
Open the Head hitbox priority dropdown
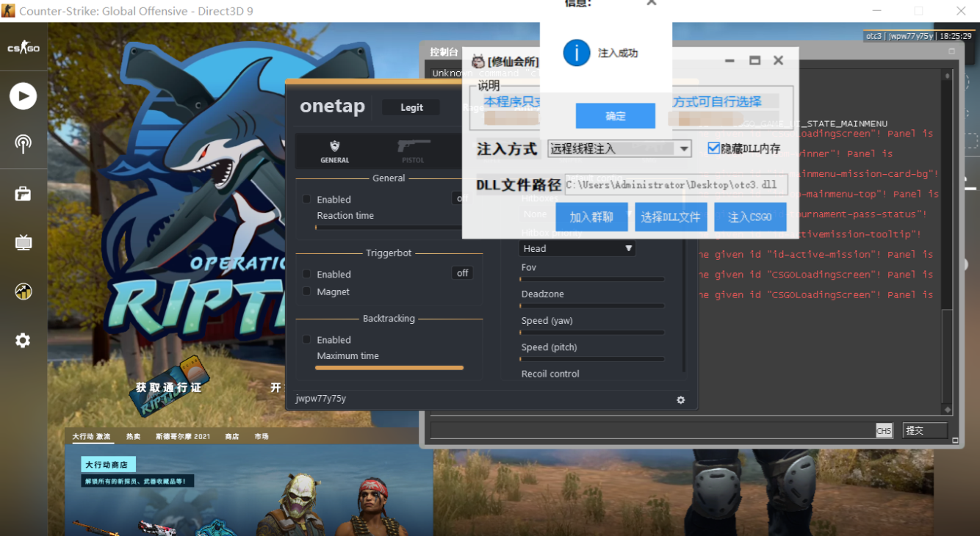[x=577, y=249]
